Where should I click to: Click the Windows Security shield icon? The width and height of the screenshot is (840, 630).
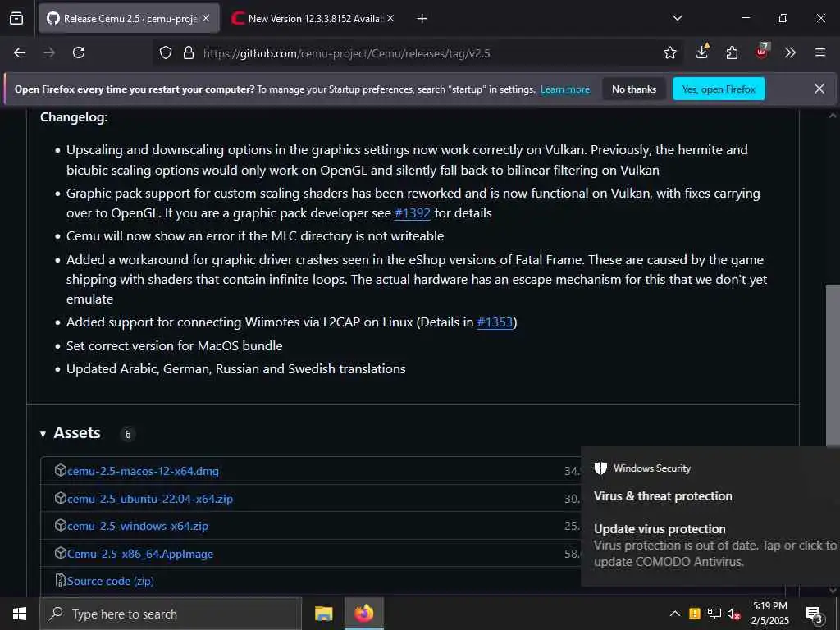(x=600, y=468)
